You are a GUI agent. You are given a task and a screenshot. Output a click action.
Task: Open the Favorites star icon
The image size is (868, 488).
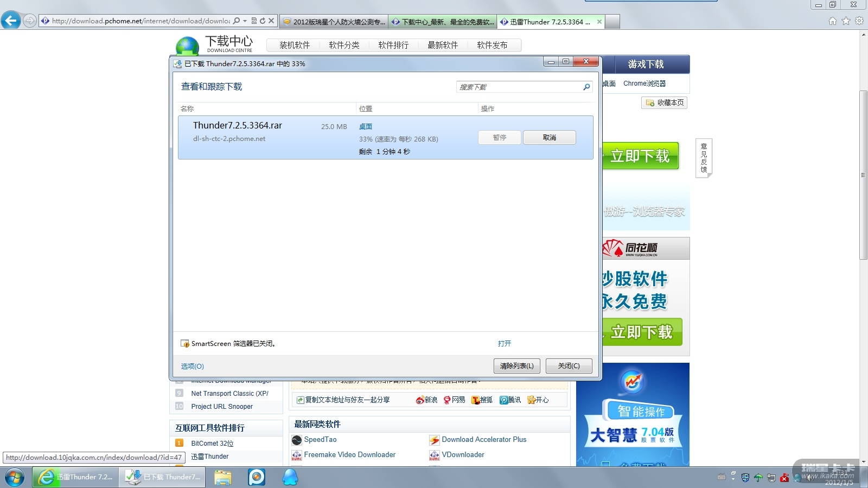point(846,21)
